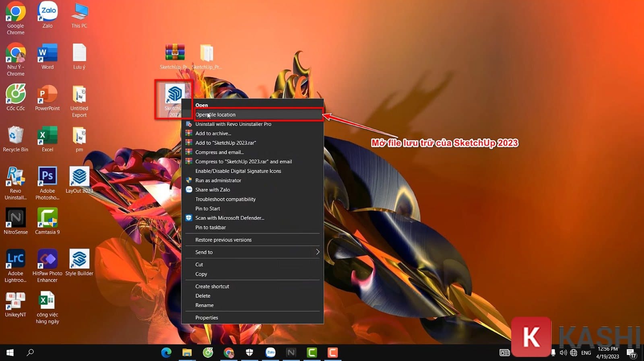Screen dimensions: 644x361
Task: Choose Pin to taskbar option
Action: [x=211, y=227]
